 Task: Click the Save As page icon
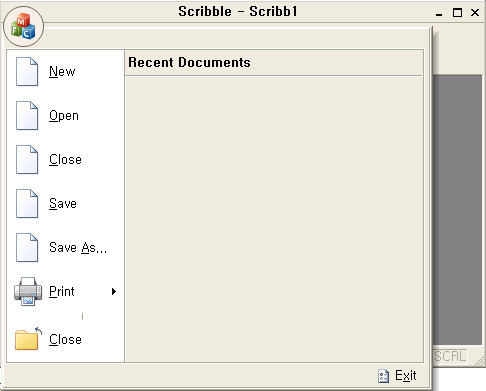click(27, 247)
